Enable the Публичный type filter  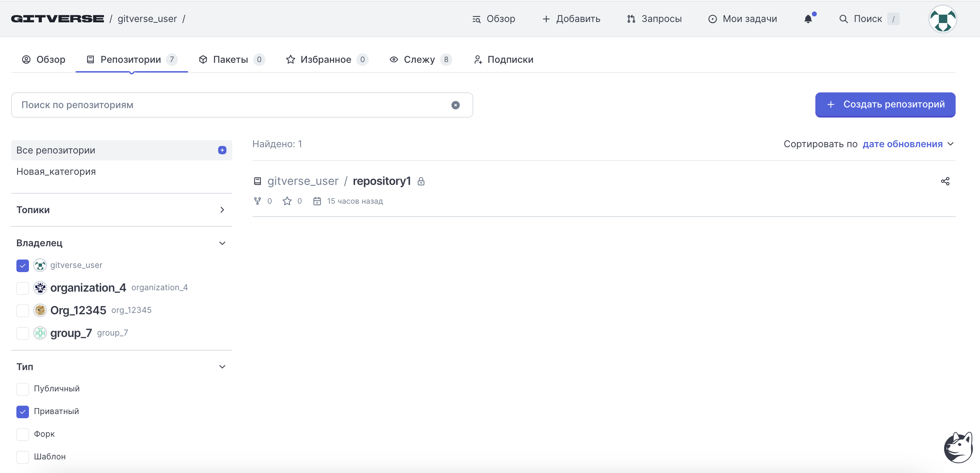[x=22, y=389]
